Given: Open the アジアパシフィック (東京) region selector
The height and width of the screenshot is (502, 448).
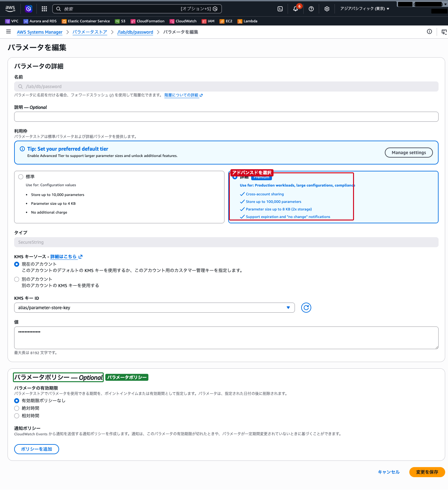Looking at the screenshot, I should pyautogui.click(x=365, y=9).
